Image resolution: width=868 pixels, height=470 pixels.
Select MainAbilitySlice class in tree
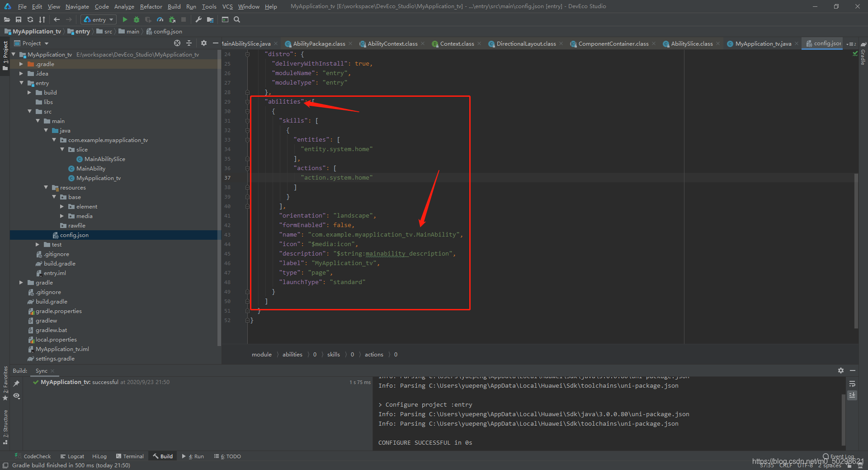tap(104, 159)
